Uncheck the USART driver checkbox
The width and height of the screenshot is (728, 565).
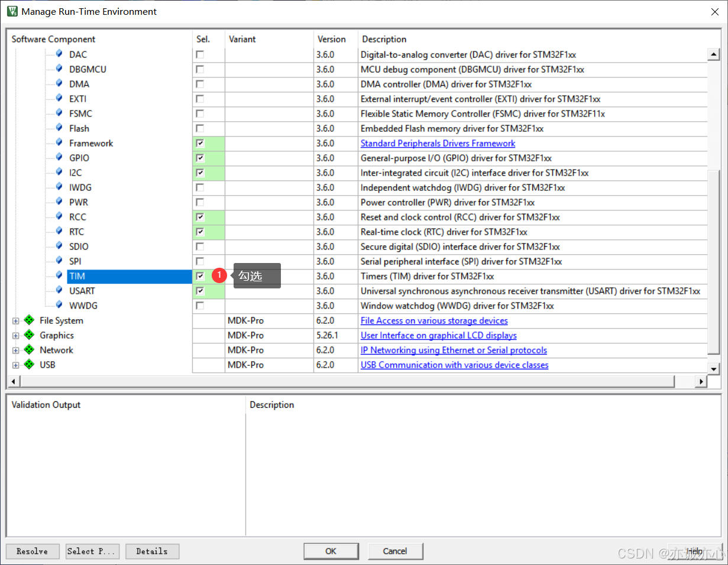point(200,291)
